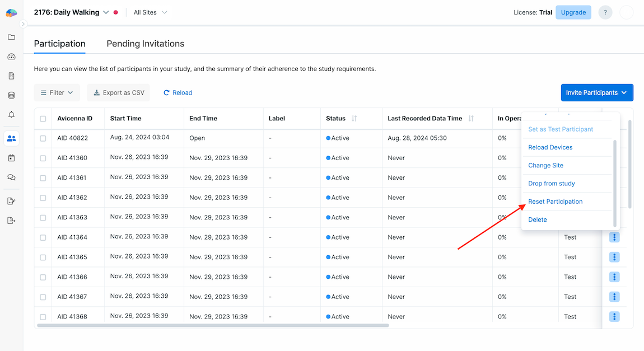
Task: Open three-dot actions menu for AID 41364
Action: [614, 237]
